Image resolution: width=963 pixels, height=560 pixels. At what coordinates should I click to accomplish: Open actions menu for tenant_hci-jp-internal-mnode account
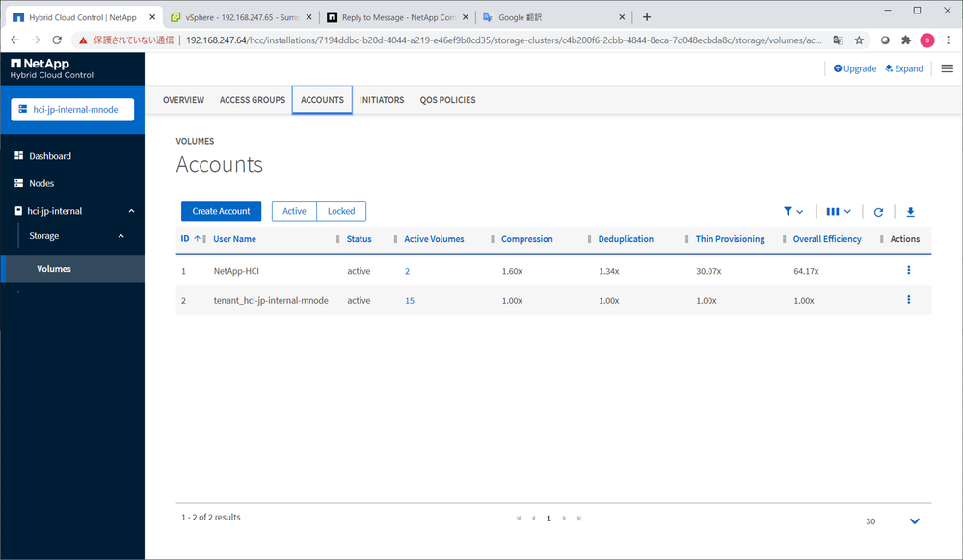[x=908, y=300]
